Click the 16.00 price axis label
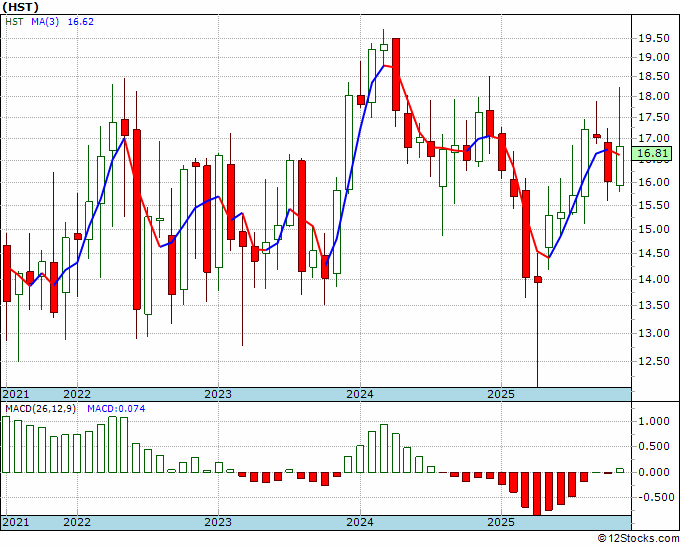The height and width of the screenshot is (546, 680). 654,182
